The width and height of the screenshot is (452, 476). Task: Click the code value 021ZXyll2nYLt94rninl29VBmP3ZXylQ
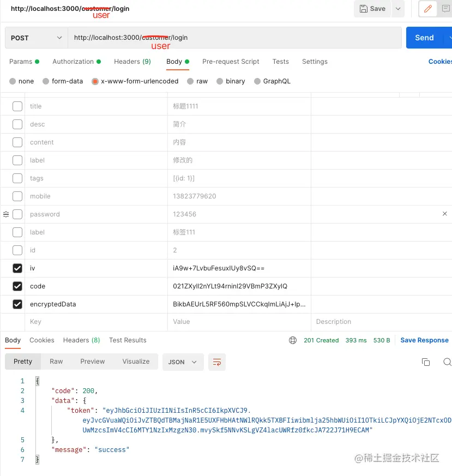pos(230,286)
